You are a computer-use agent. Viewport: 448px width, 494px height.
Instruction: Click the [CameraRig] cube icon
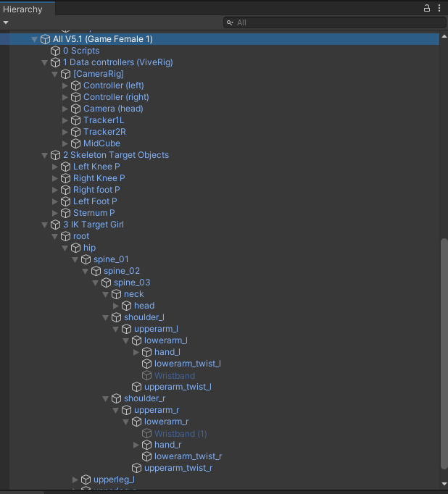point(65,74)
